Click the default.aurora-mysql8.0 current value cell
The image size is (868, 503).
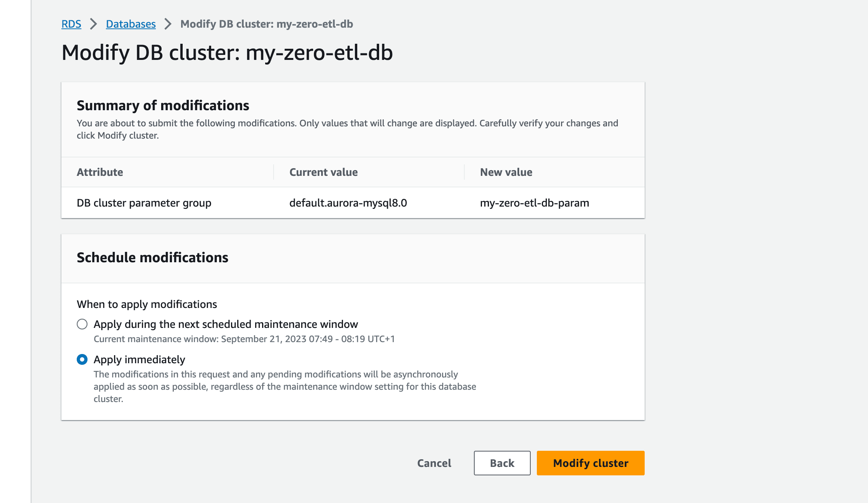348,203
